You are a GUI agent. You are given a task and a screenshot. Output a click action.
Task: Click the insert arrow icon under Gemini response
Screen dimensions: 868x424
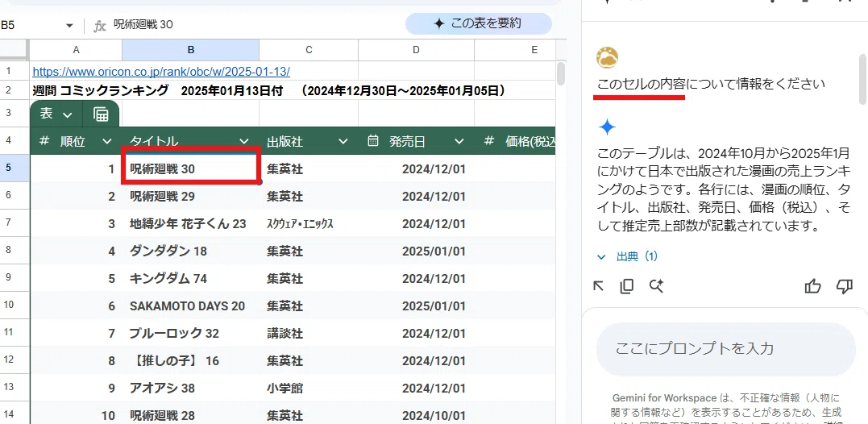598,285
